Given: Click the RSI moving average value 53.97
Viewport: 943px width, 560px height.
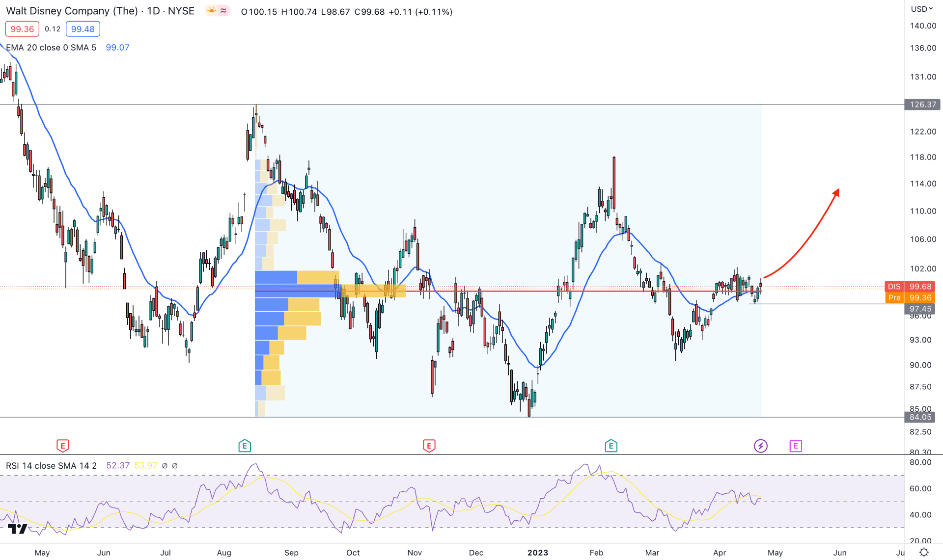Looking at the screenshot, I should click(x=146, y=465).
